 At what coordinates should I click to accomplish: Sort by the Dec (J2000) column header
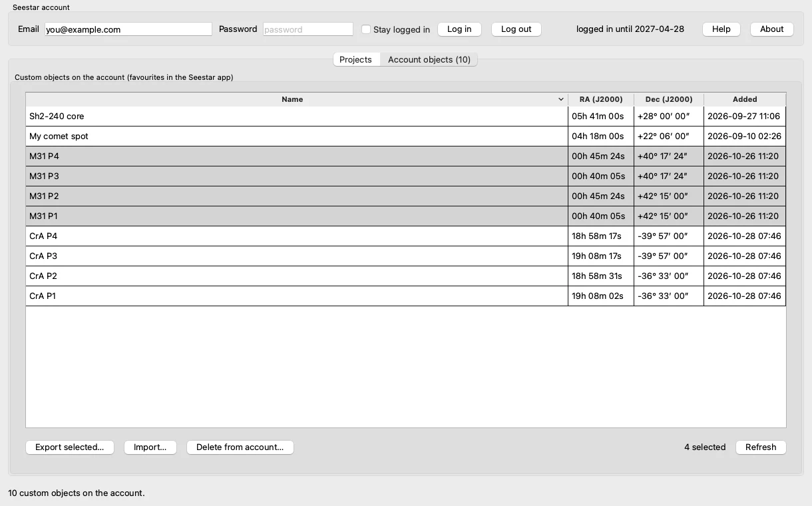coord(669,99)
